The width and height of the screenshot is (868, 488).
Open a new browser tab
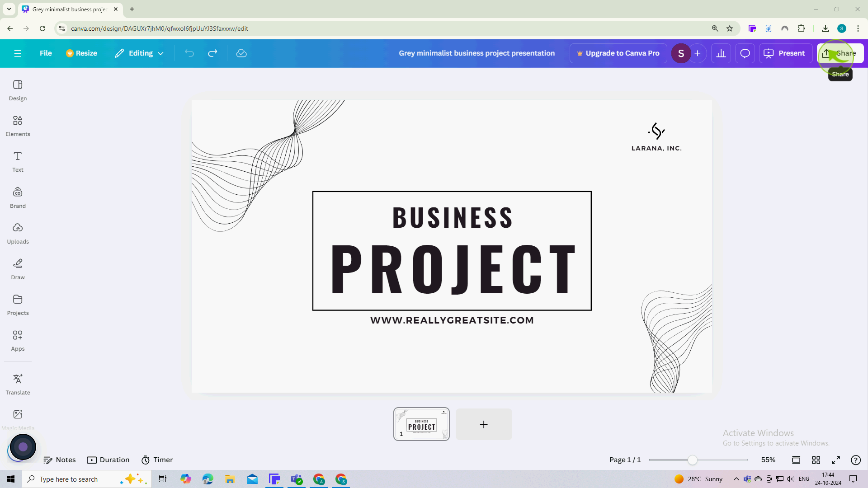[132, 9]
